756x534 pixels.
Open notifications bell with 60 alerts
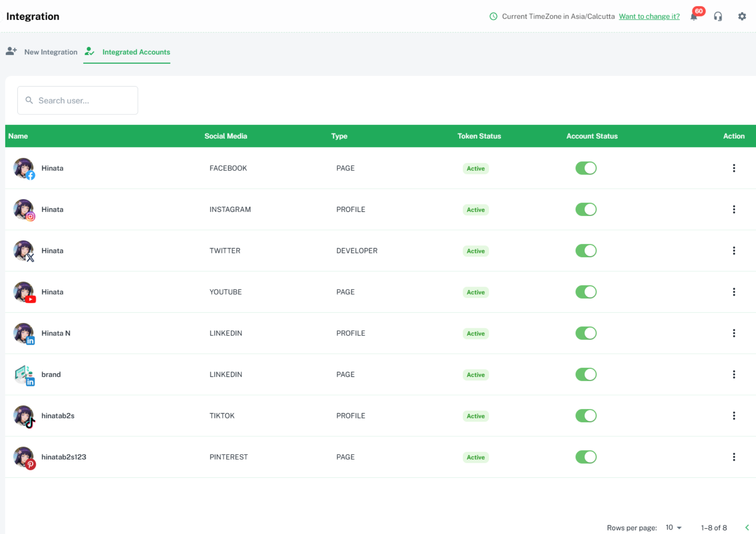(694, 17)
